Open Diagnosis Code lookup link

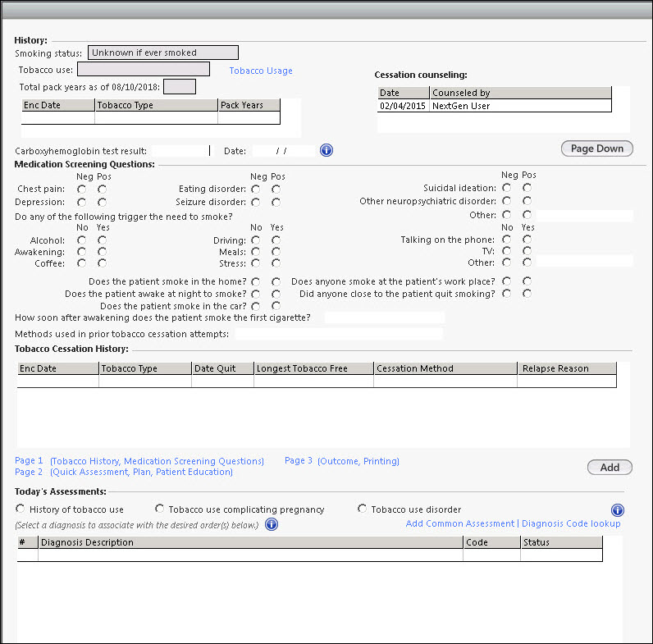coord(571,523)
